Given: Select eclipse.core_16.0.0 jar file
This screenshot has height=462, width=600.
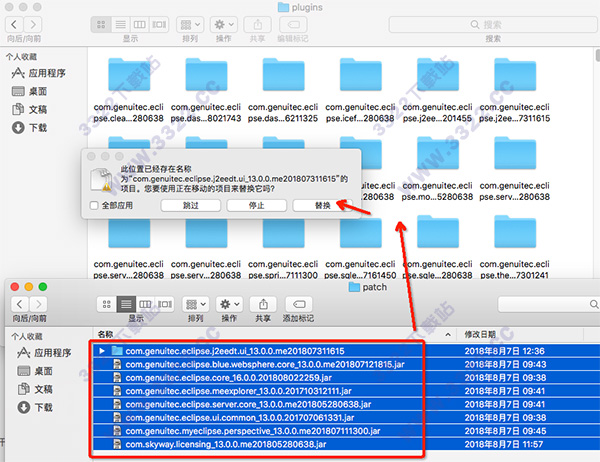Looking at the screenshot, I should tap(346, 378).
